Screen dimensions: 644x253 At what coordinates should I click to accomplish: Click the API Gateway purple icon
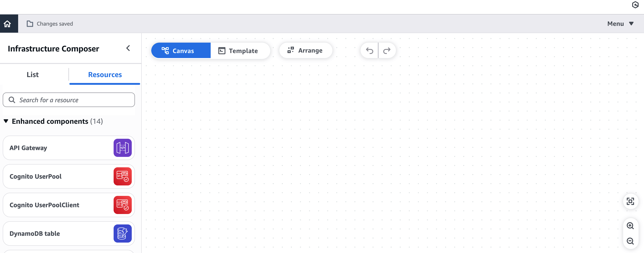point(122,148)
